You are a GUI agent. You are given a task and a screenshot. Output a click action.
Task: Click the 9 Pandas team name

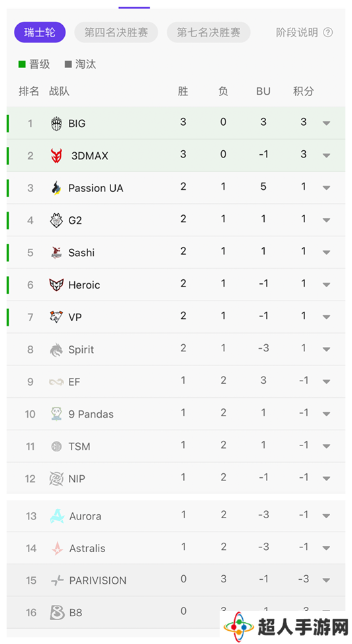91,414
